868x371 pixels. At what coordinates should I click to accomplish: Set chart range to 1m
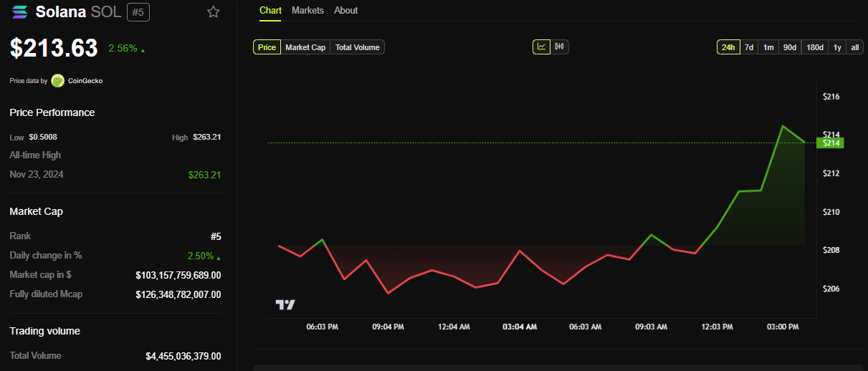pos(768,47)
